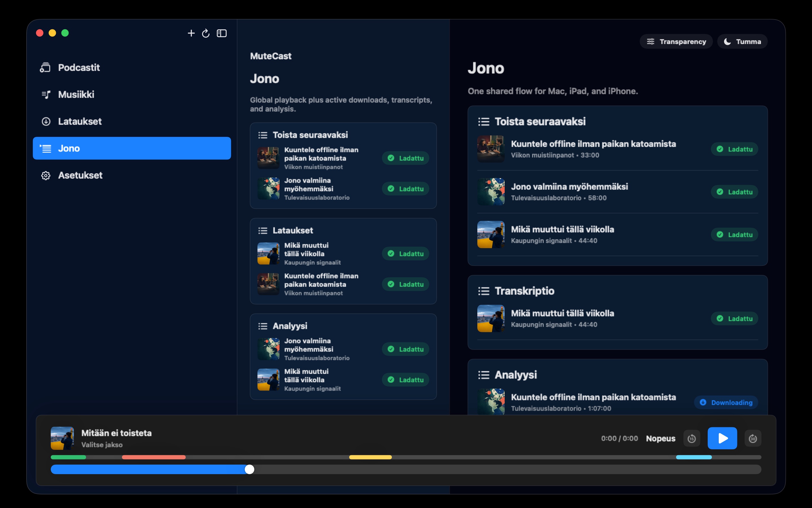
Task: Click the refresh icon in the sidebar toolbar
Action: tap(206, 33)
